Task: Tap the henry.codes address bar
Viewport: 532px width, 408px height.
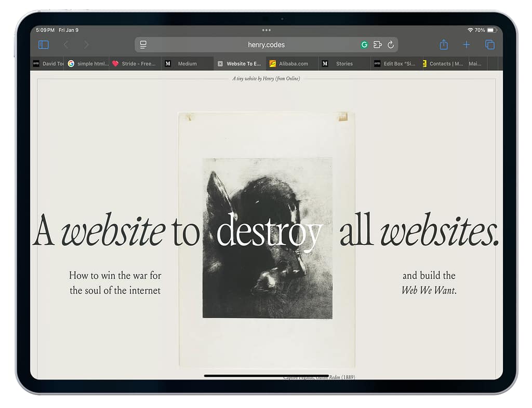Action: (x=266, y=45)
